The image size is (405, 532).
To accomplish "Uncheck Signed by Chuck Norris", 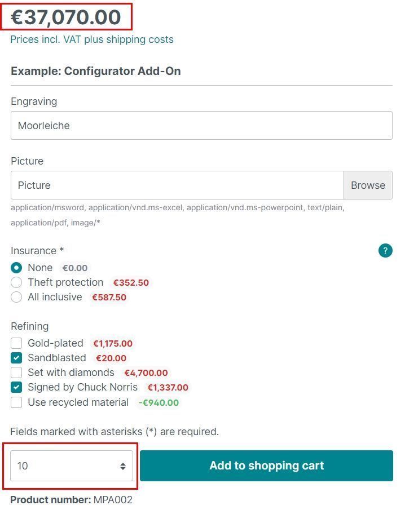I will coord(17,387).
